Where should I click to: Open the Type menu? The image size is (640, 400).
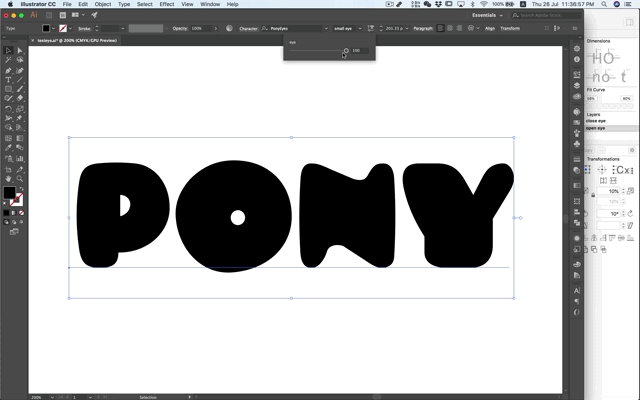pos(124,4)
